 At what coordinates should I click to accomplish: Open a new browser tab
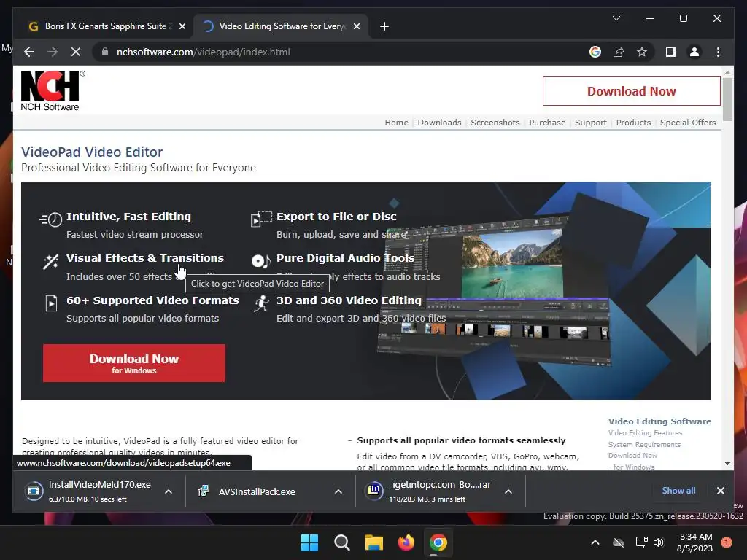tap(384, 26)
